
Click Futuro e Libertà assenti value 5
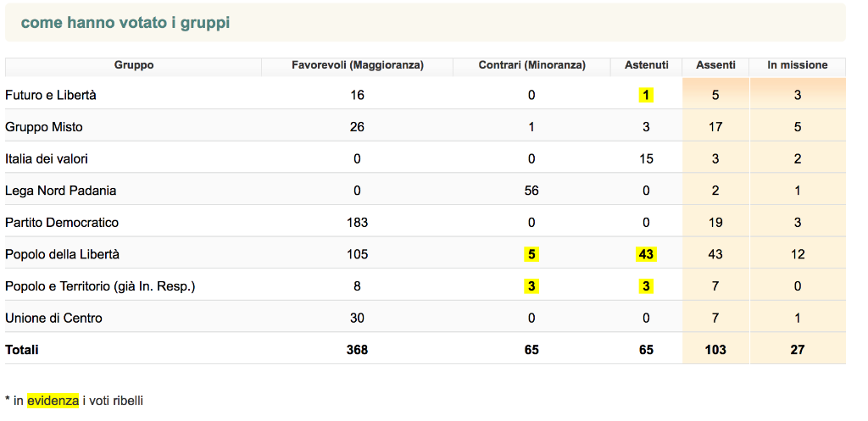(x=715, y=95)
